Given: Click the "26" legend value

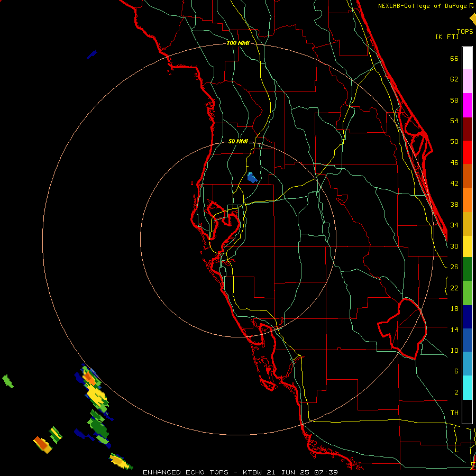Looking at the screenshot, I should pyautogui.click(x=454, y=267).
